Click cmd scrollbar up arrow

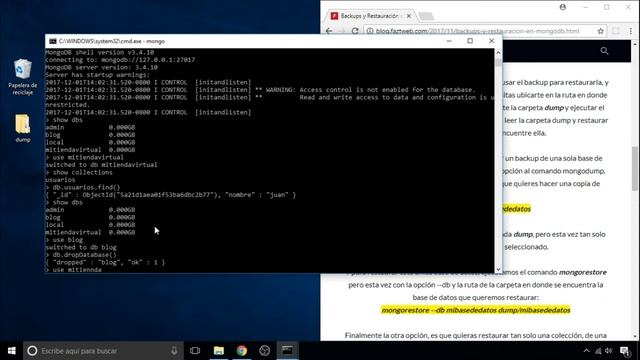coord(498,53)
